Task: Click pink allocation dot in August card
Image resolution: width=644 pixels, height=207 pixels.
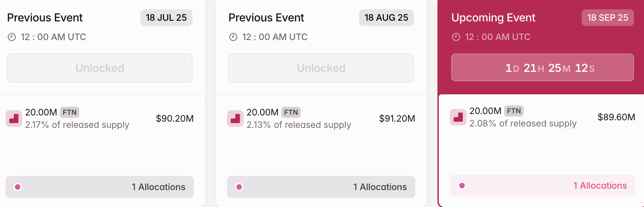Action: coord(239,187)
